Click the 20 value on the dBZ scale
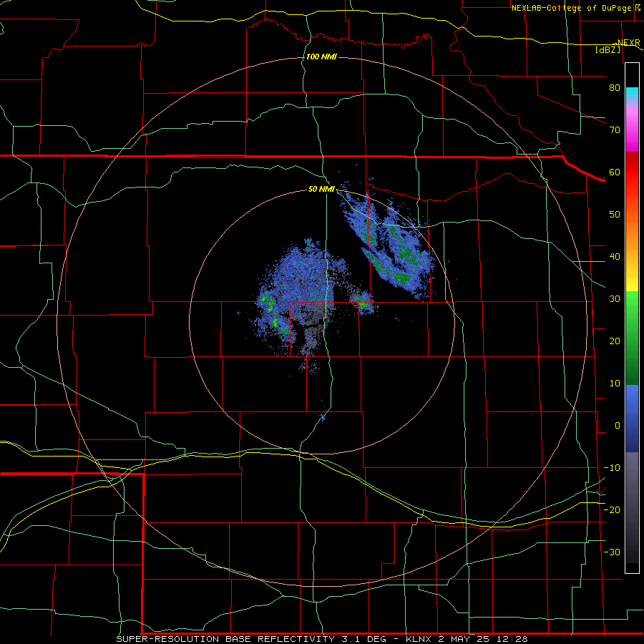The image size is (644, 644). 615,341
